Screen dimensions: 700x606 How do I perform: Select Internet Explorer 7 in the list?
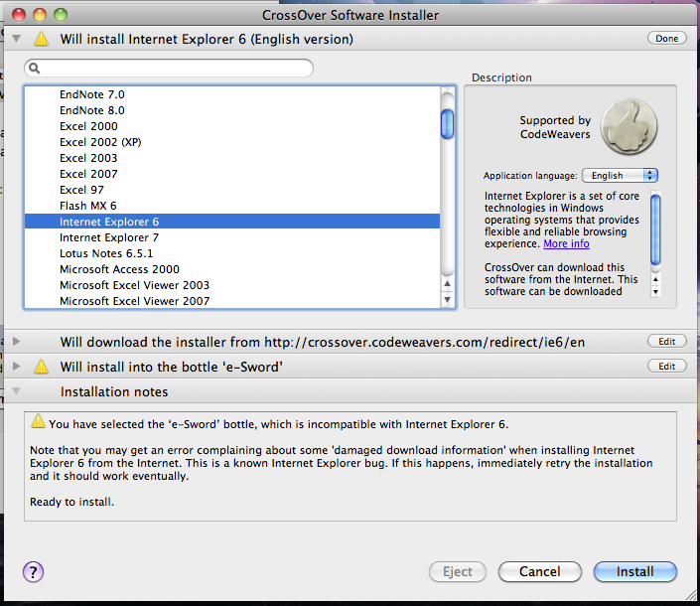(x=232, y=237)
